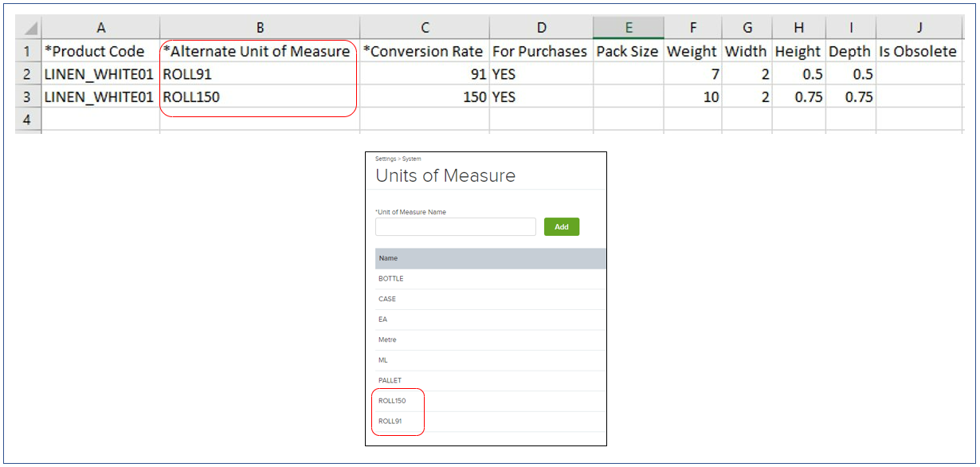The image size is (980, 467).
Task: Click the Width cell in row 3
Action: (747, 97)
